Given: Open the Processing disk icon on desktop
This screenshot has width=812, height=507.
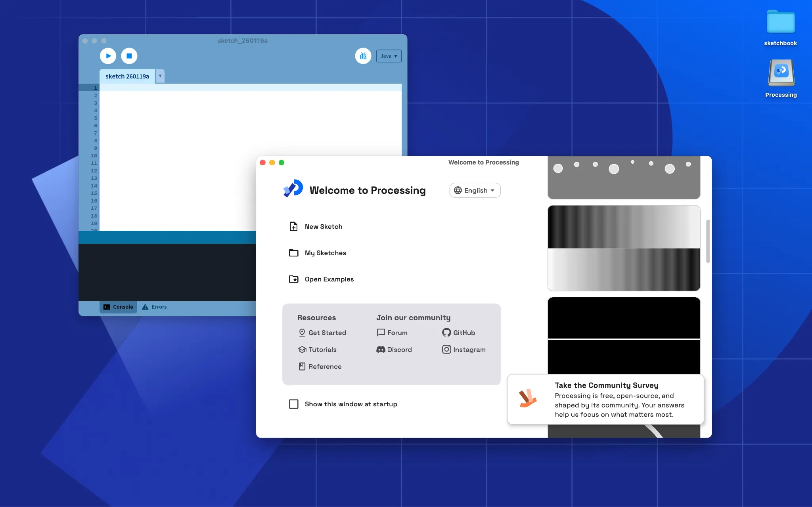Looking at the screenshot, I should [x=781, y=78].
